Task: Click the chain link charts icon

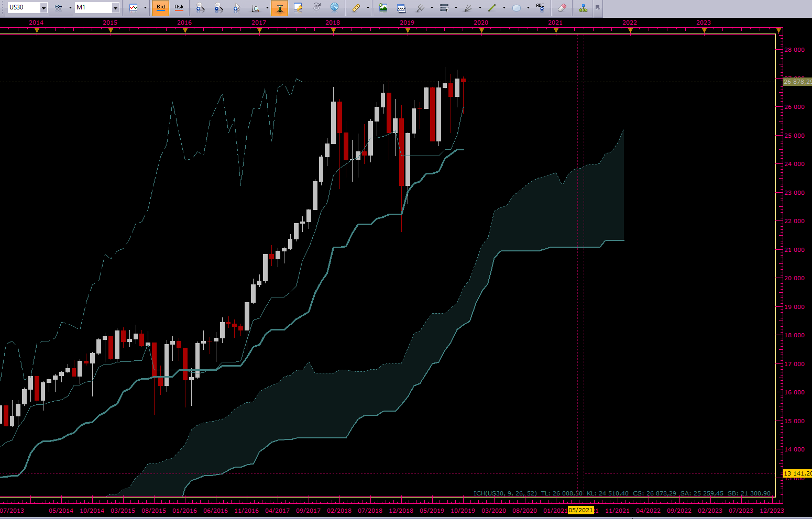Action: [x=58, y=7]
